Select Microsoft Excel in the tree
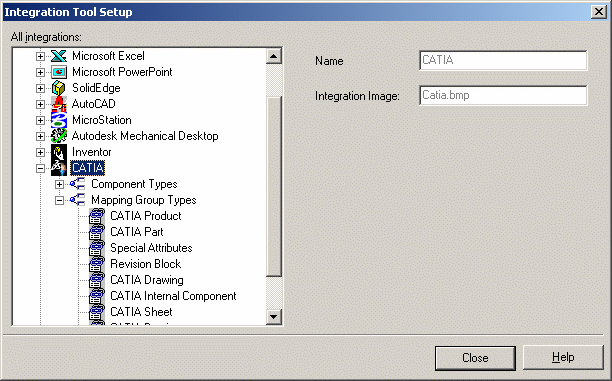612x381 pixels. (x=109, y=56)
